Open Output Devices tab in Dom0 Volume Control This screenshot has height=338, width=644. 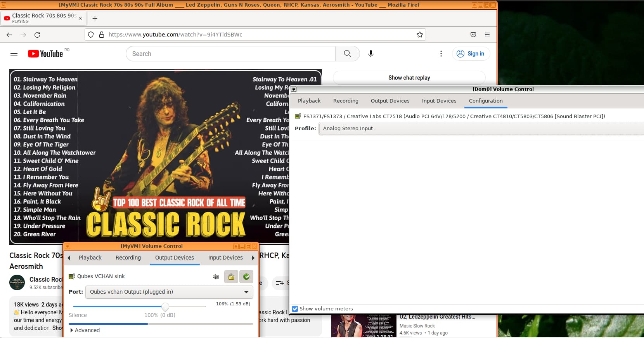click(x=390, y=101)
